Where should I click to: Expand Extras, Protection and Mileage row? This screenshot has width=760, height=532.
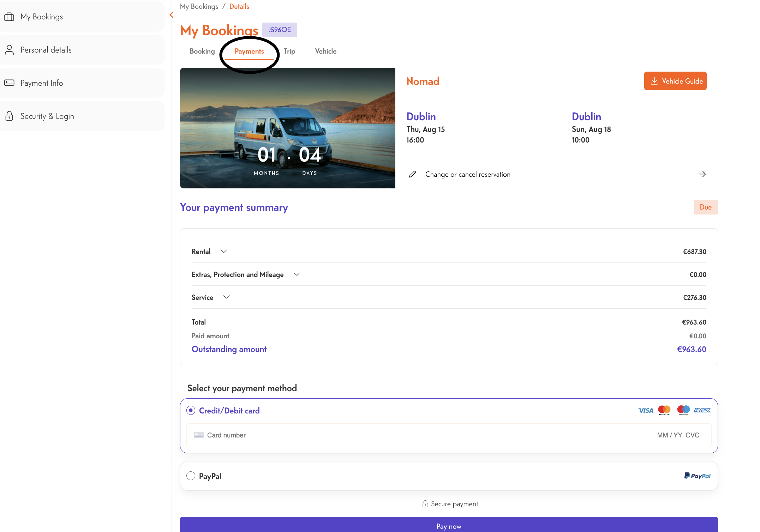[x=297, y=274]
